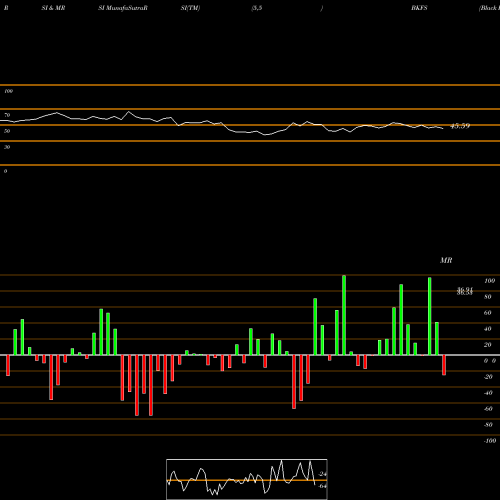Click the BKFS ticker symbol label
Screen dimensions: 500x500
[419, 8]
